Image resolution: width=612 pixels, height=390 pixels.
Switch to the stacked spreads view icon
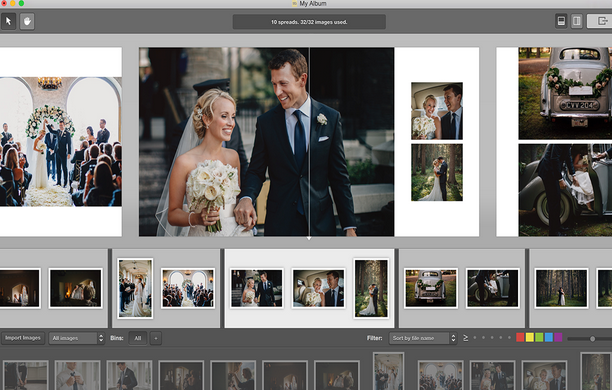point(561,21)
